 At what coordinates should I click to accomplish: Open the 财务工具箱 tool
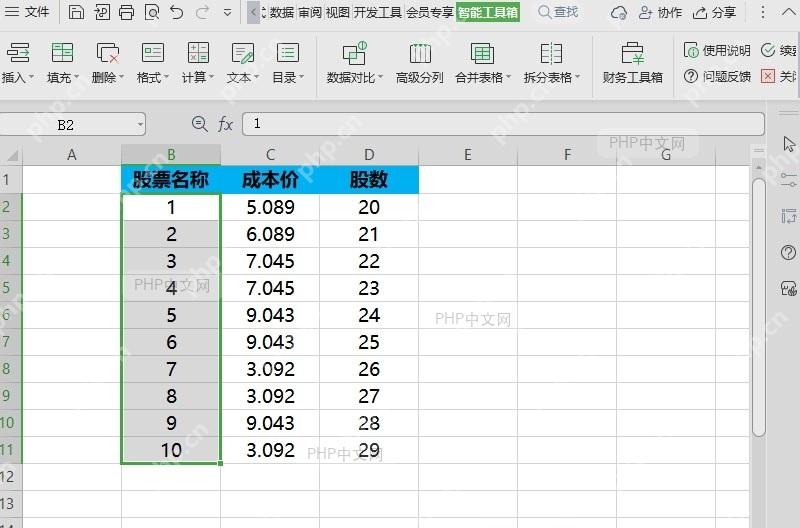[x=633, y=63]
